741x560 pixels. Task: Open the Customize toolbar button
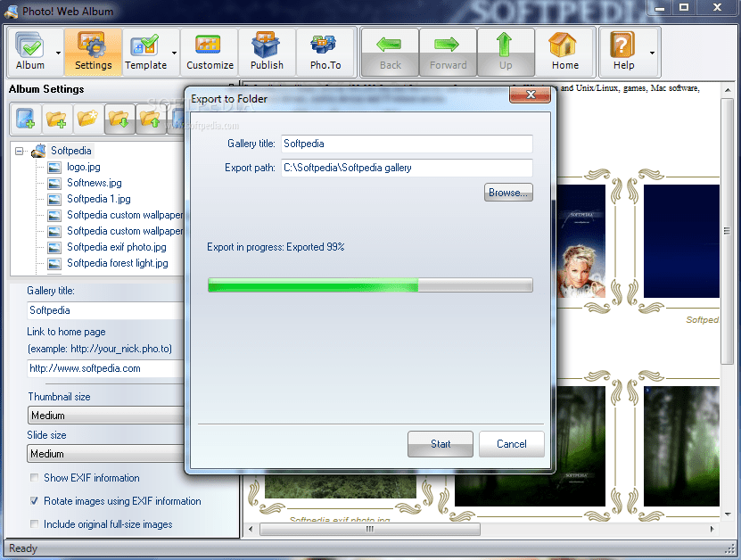coord(210,52)
